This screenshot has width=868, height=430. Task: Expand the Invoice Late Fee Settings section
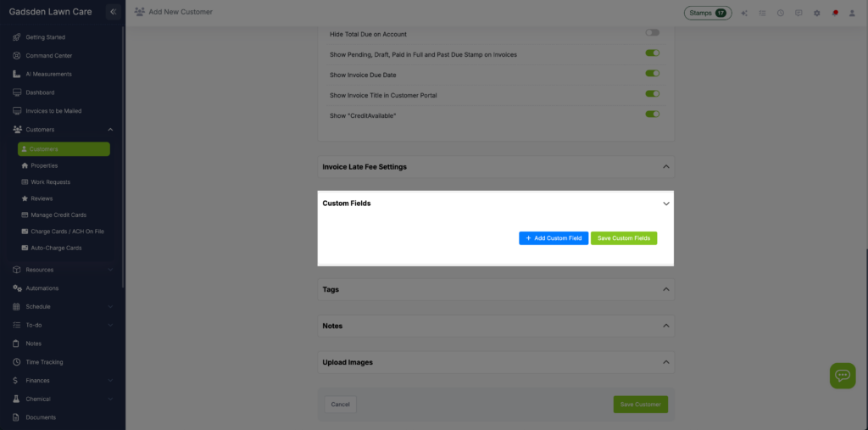click(x=665, y=167)
